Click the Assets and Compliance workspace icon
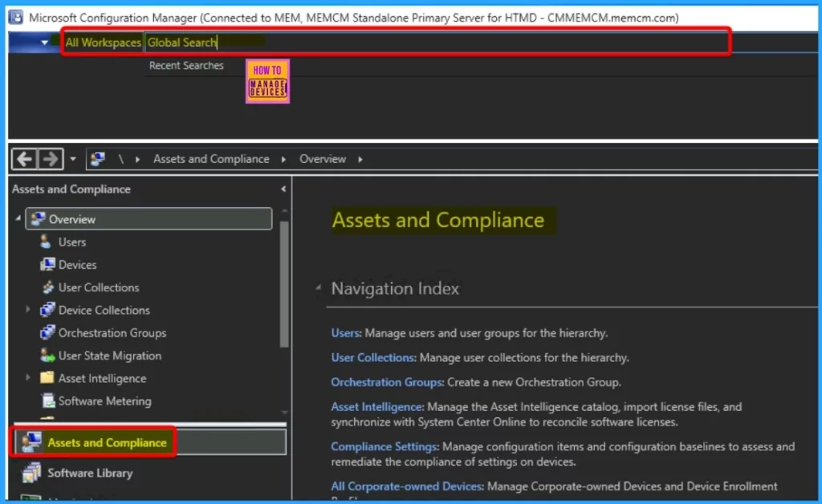 point(31,442)
